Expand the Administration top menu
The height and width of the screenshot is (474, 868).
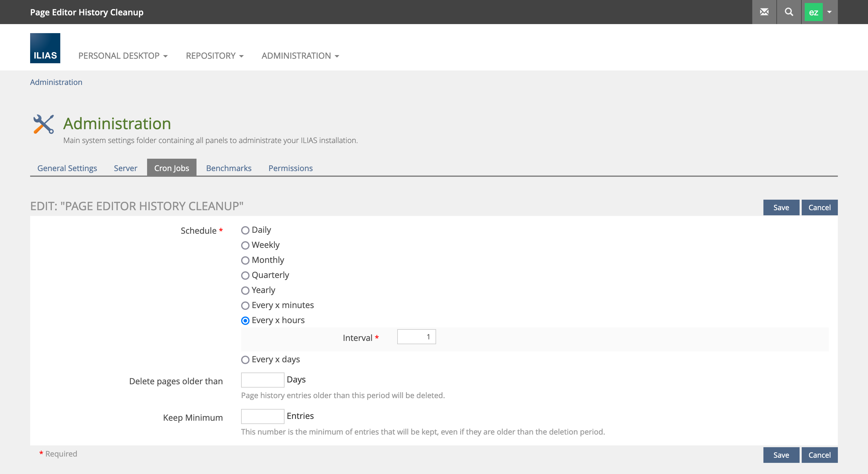[x=300, y=55]
